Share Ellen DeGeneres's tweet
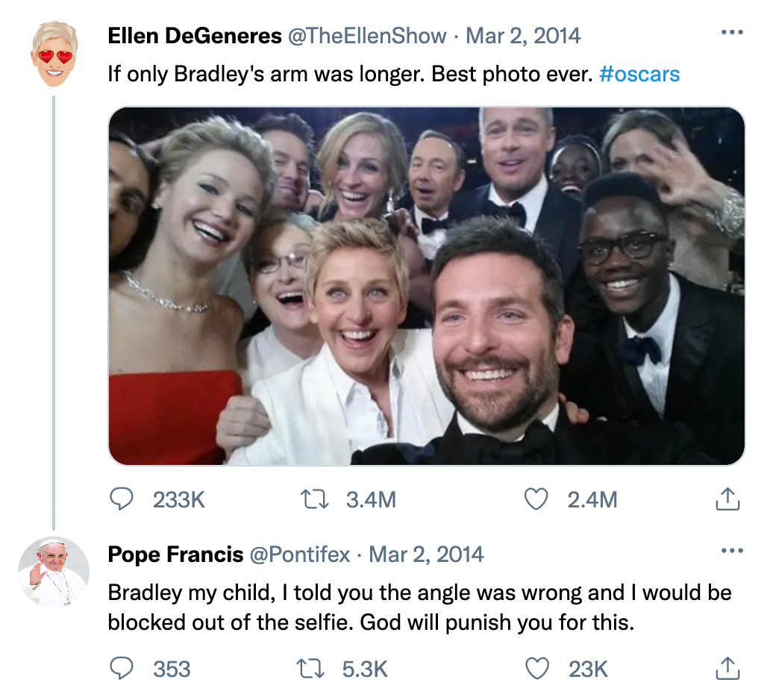 pos(727,499)
